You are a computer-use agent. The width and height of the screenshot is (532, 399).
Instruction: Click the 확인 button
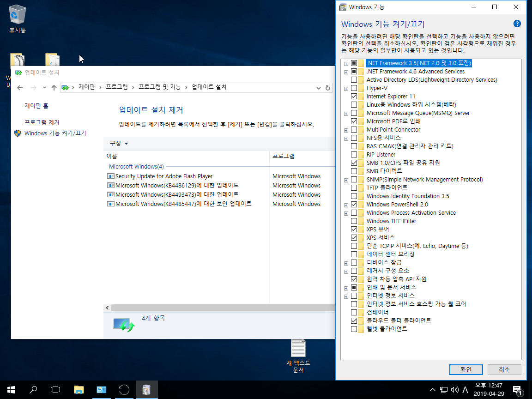point(466,369)
